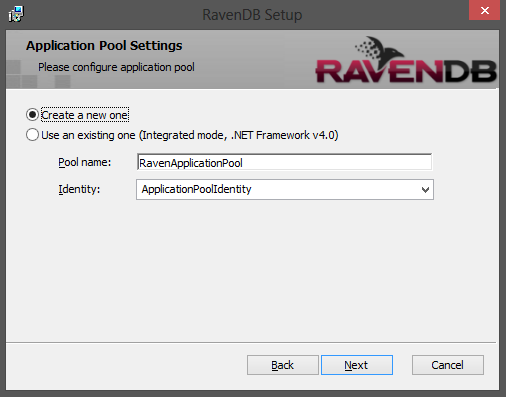Close the RavenDB Setup window
The height and width of the screenshot is (397, 506).
(484, 10)
